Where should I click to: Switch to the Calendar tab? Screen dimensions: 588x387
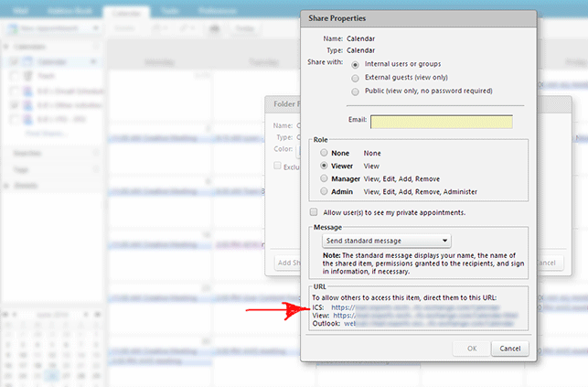pyautogui.click(x=126, y=13)
